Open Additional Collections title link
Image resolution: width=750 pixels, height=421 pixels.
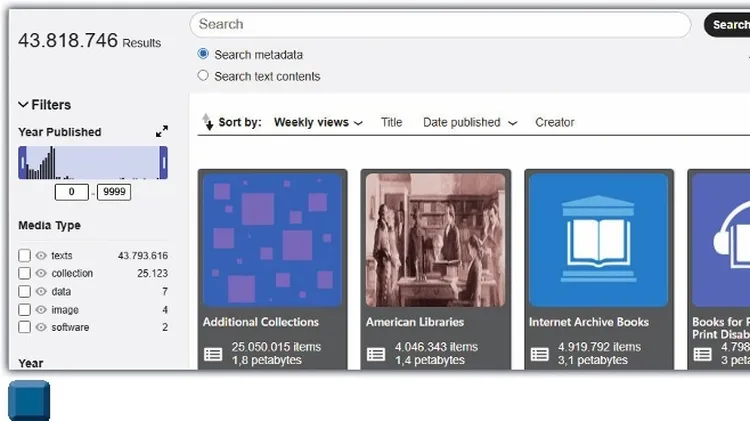tap(261, 322)
